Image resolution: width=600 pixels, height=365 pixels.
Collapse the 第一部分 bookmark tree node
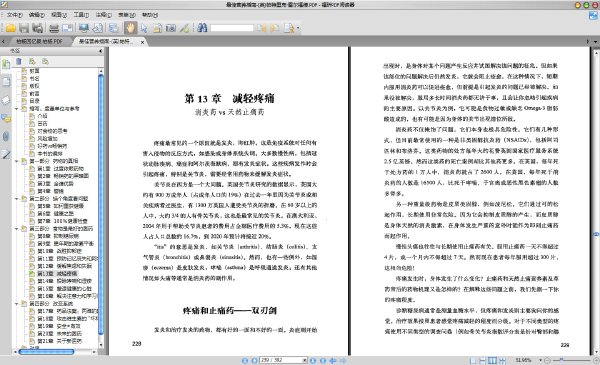coord(16,161)
